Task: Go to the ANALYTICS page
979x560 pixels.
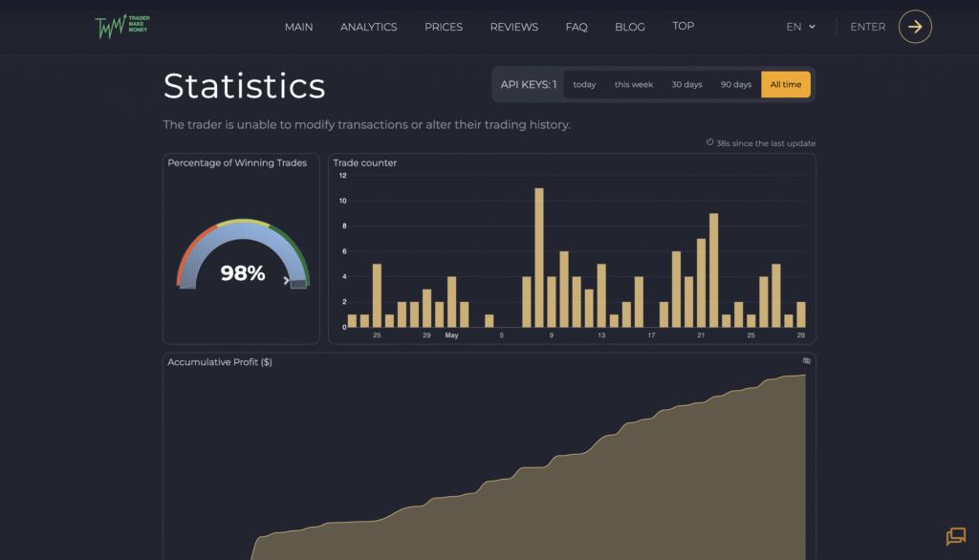Action: click(368, 27)
